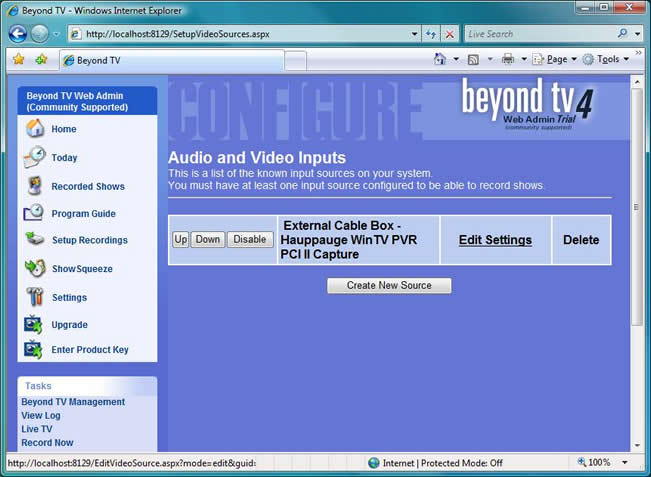This screenshot has width=651, height=477.
Task: Show more toolbar commands chevron
Action: 638,53
